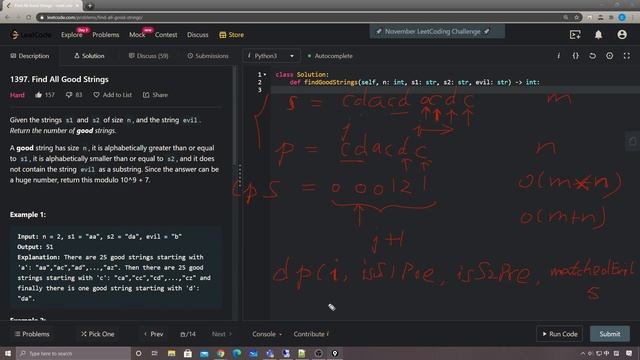The height and width of the screenshot is (360, 640).
Task: Open the Problems list button
Action: (32, 334)
